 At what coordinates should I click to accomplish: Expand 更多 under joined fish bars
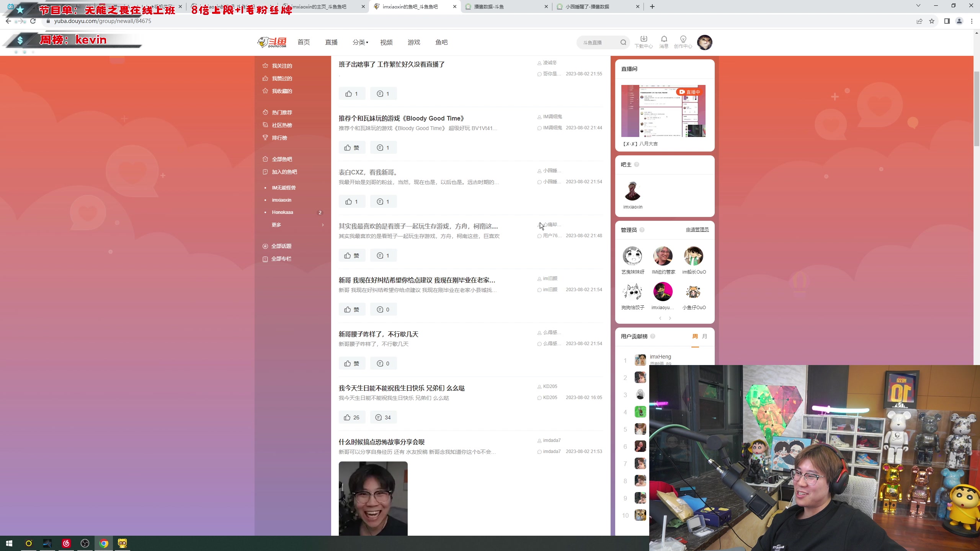tap(277, 225)
